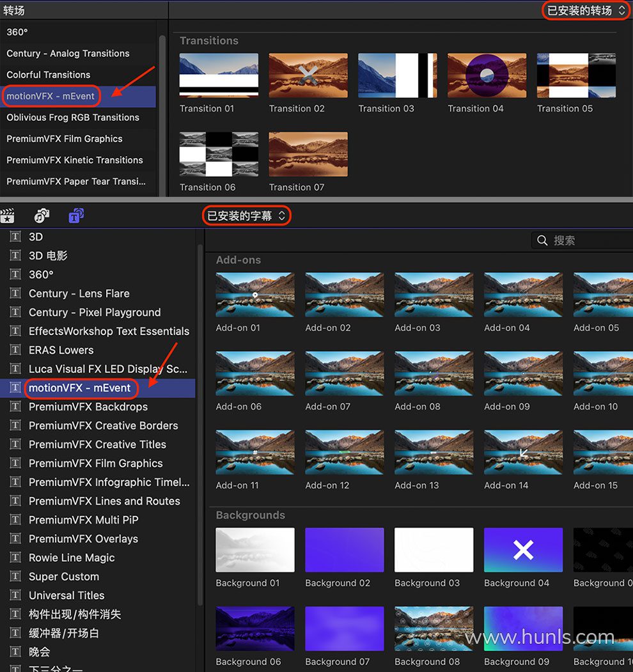Select Add-on 04 thumbnail
The width and height of the screenshot is (633, 672).
point(523,295)
